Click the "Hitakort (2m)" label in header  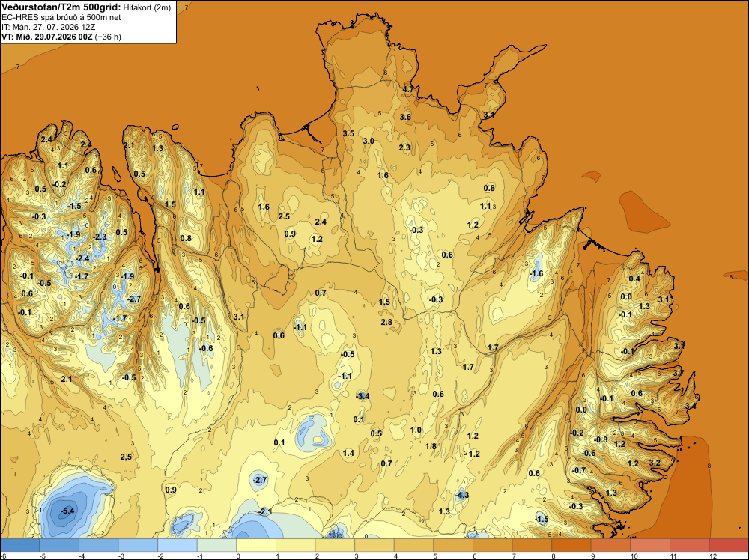147,7
